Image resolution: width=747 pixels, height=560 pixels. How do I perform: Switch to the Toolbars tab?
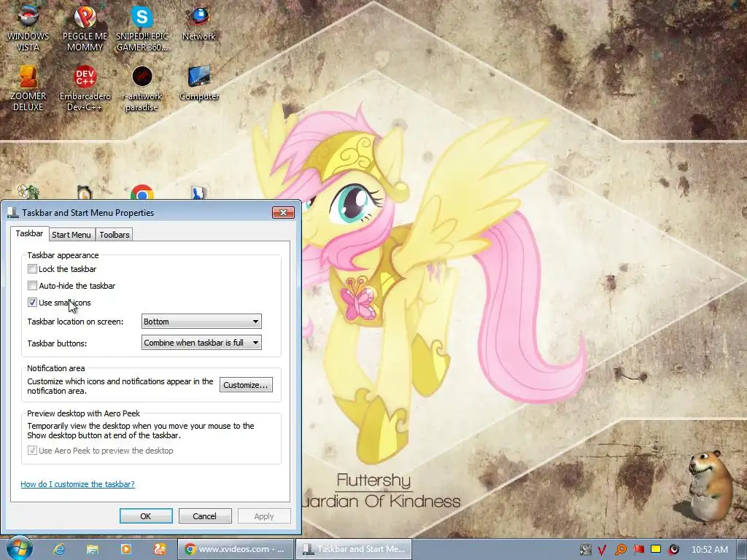click(115, 234)
